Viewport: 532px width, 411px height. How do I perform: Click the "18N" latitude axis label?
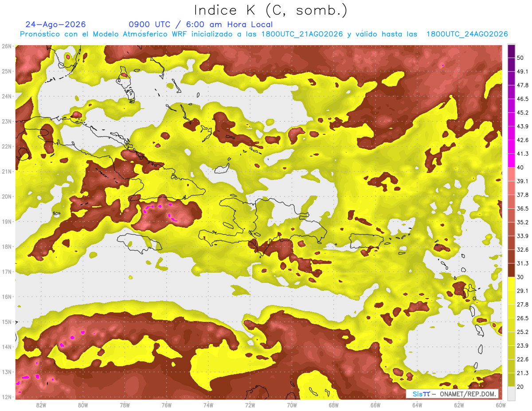[6, 247]
